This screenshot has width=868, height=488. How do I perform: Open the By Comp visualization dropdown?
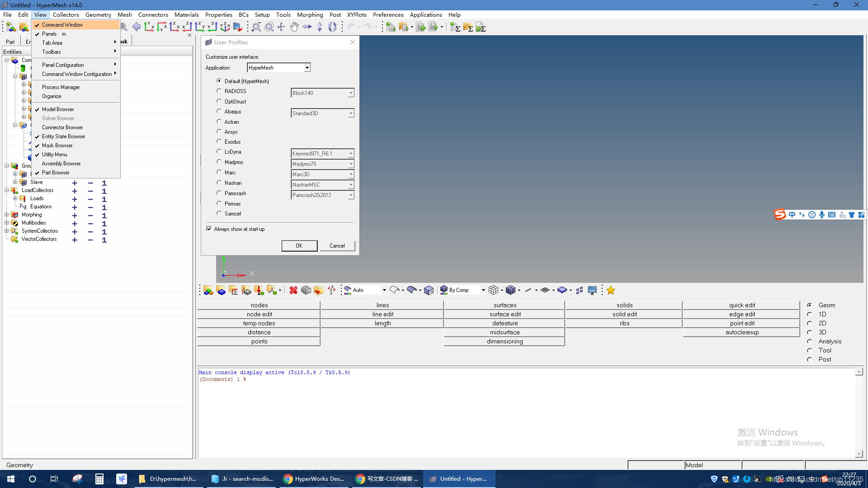(483, 290)
